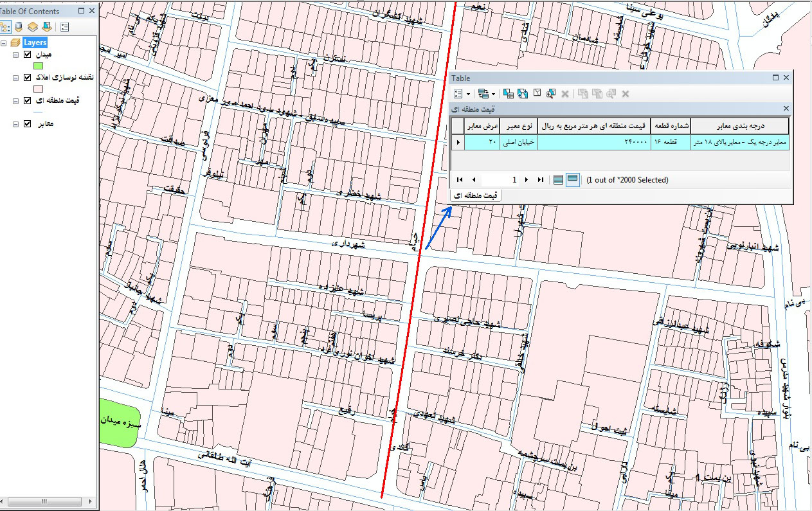Uncheck the میدان layer checkbox
The image size is (812, 511).
pyautogui.click(x=27, y=55)
